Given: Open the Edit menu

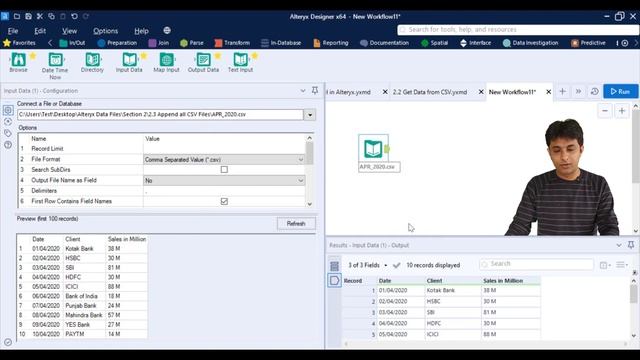Looking at the screenshot, I should click(x=40, y=31).
